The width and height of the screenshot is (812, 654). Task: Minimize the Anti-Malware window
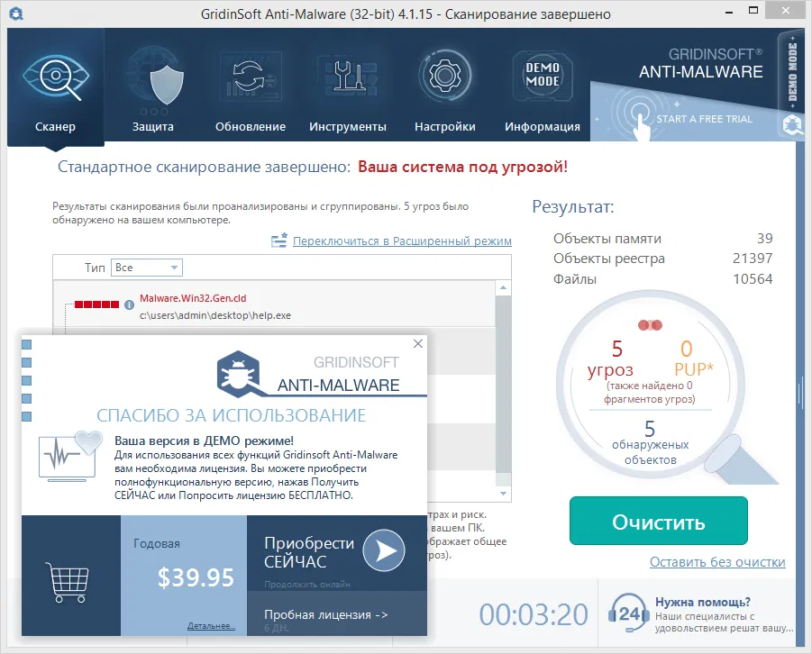tap(729, 12)
